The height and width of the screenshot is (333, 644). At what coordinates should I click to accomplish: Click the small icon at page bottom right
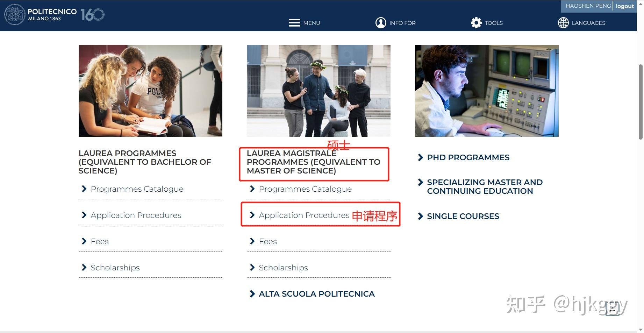point(613,309)
